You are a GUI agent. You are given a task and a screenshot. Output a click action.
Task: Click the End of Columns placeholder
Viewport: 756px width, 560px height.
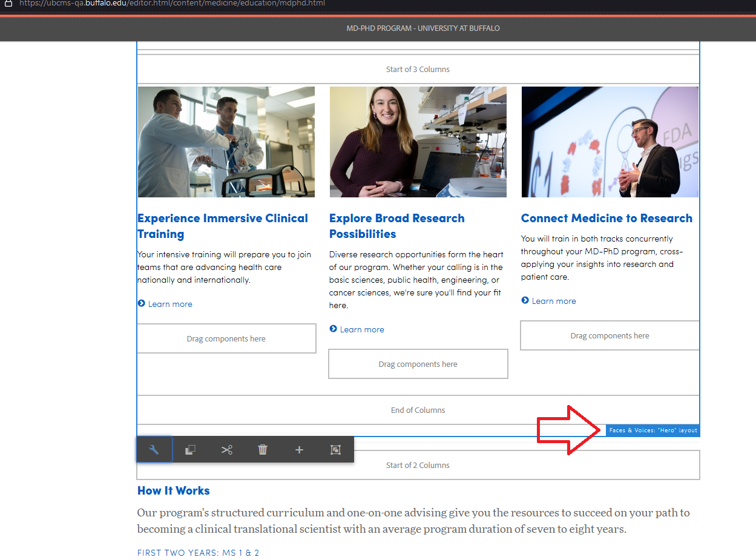[418, 410]
